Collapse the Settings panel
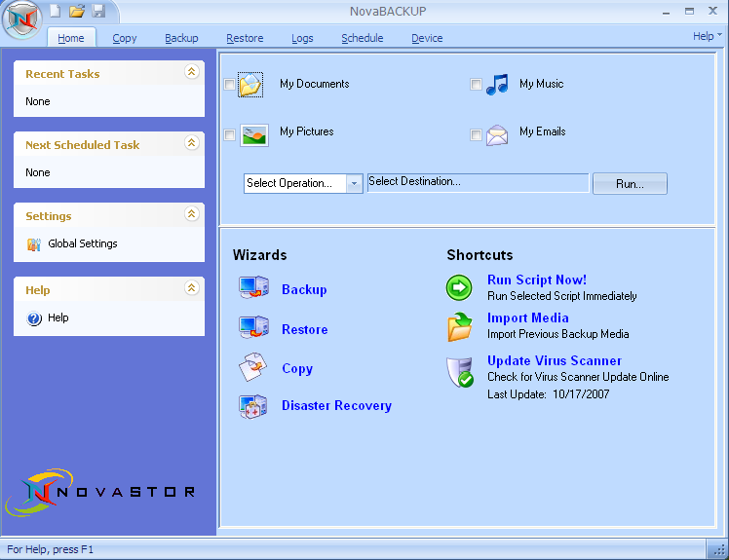Viewport: 729px width, 560px height. click(192, 214)
